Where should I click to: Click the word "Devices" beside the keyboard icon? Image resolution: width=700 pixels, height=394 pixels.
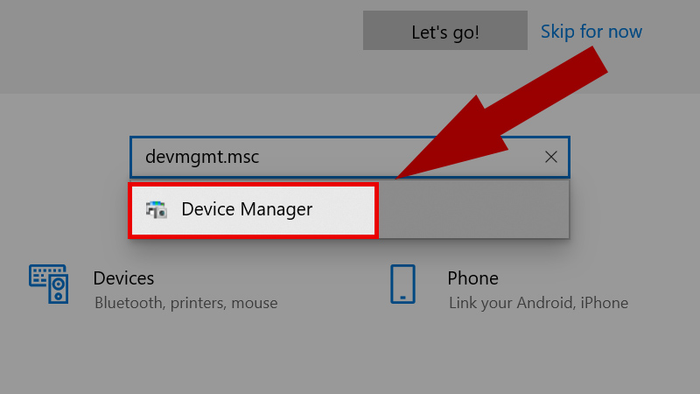tap(124, 278)
